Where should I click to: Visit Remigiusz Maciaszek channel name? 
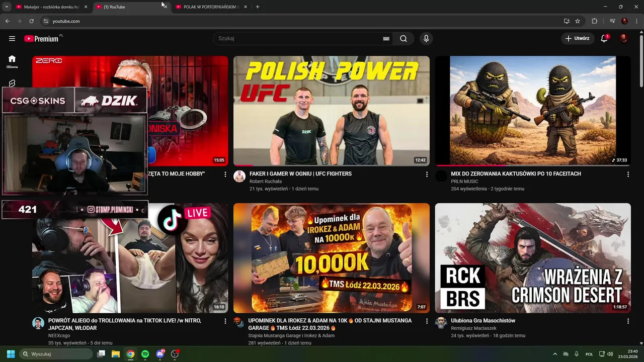[x=473, y=328]
